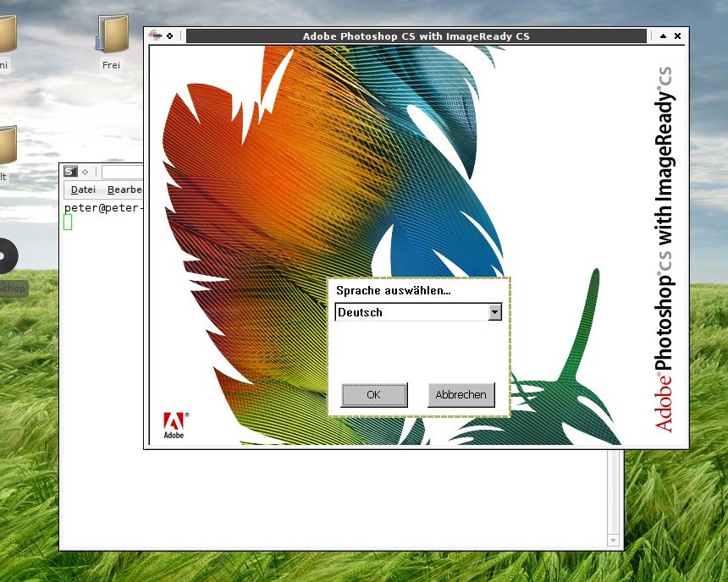This screenshot has height=582, width=728.
Task: Confirm the language with the OK button
Action: pos(374,394)
